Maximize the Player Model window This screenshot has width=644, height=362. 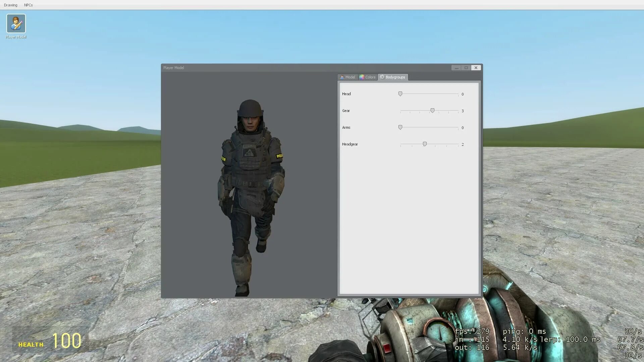(466, 68)
